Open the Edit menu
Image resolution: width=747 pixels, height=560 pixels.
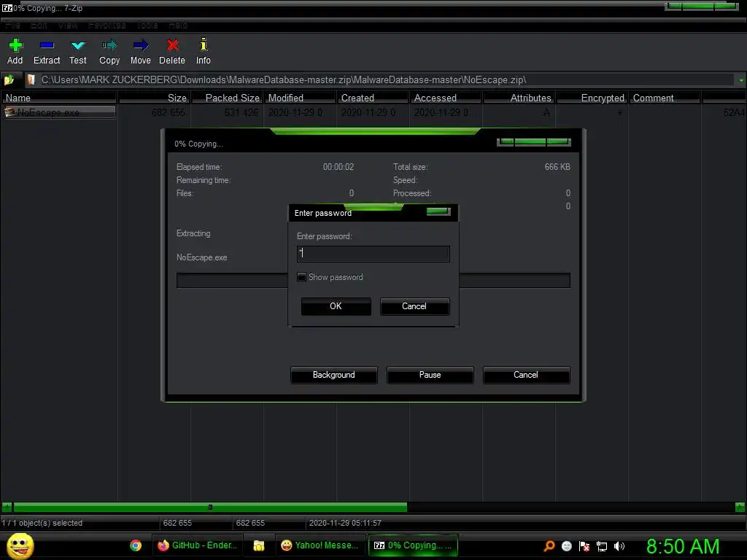click(39, 26)
